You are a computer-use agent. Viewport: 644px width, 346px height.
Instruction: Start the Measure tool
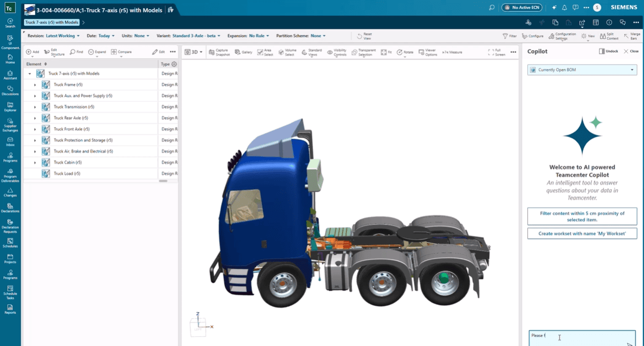click(x=452, y=52)
